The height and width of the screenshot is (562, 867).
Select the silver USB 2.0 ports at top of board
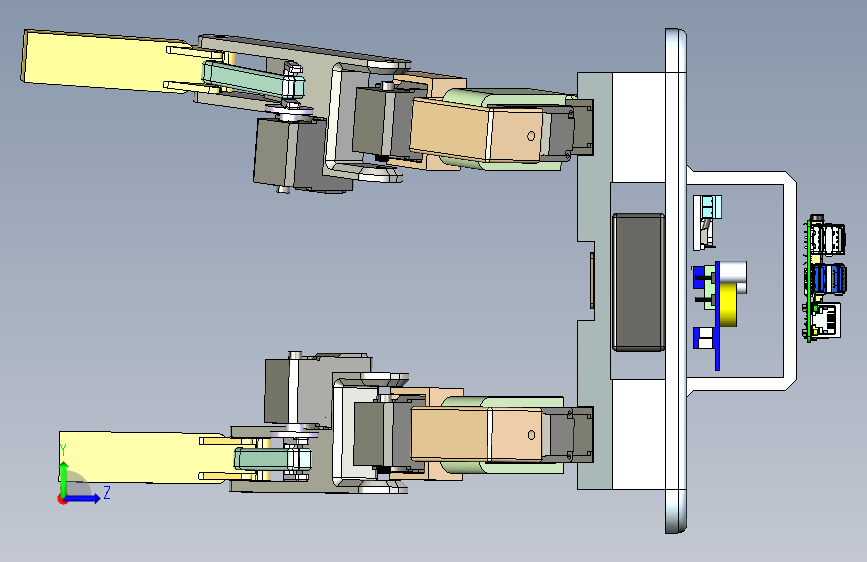click(x=829, y=239)
